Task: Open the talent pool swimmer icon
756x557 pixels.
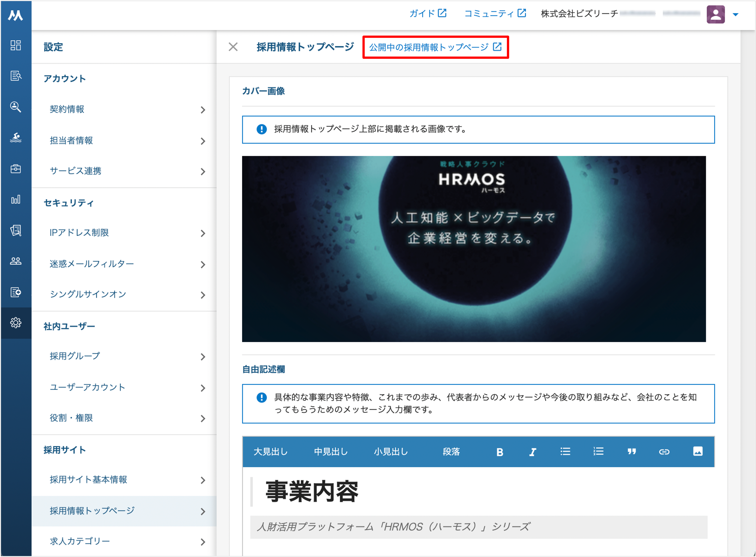Action: point(16,138)
